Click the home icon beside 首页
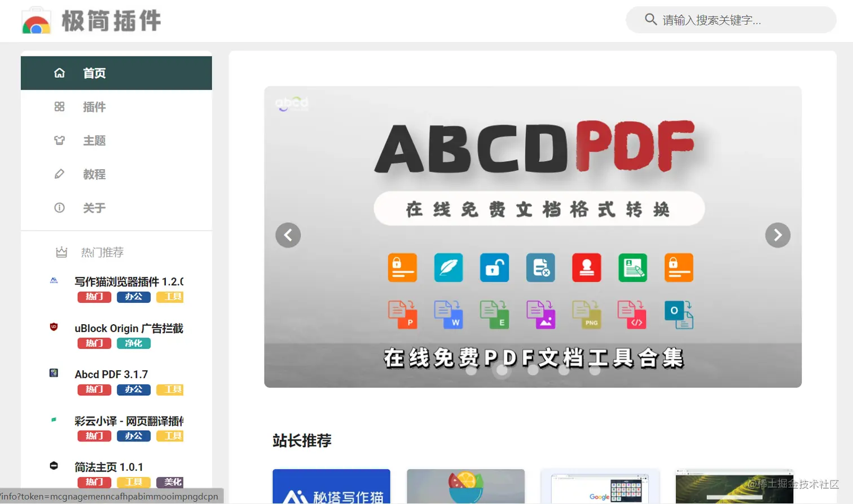The image size is (853, 504). (59, 73)
